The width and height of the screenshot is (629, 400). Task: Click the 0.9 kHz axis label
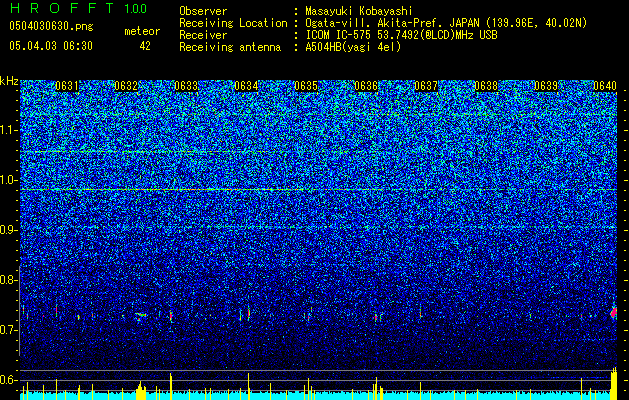pos(8,230)
